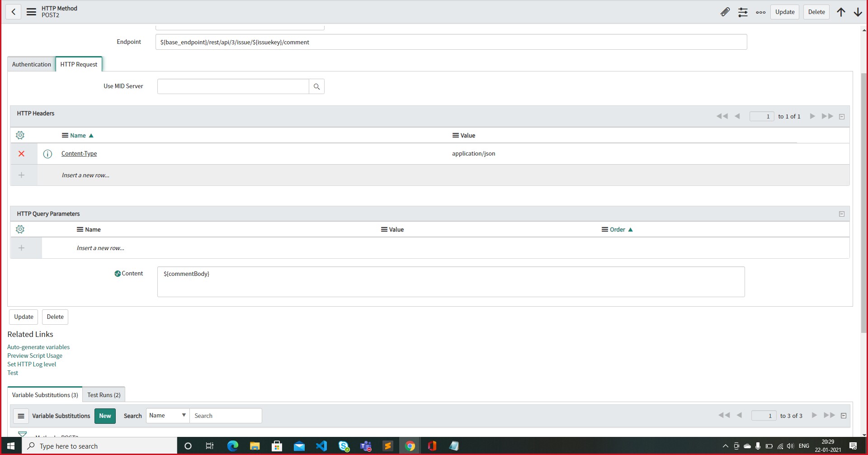The height and width of the screenshot is (455, 868).
Task: Open the Value column menu in Query Parameters
Action: pyautogui.click(x=384, y=229)
